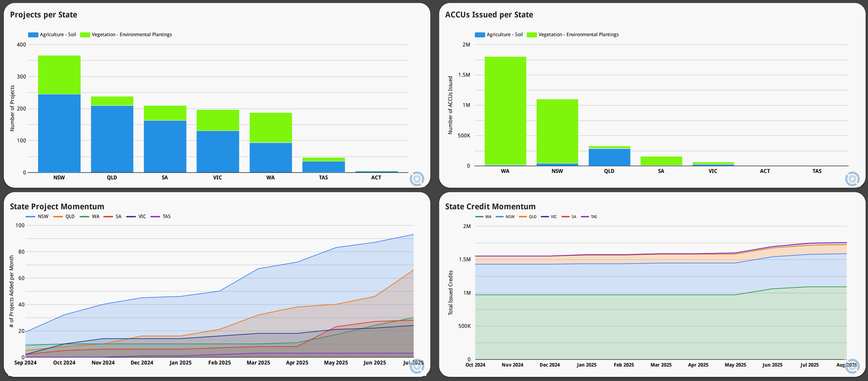
Task: Toggle Vegetation - Environmental Plantings legend in Projects per State
Action: tap(126, 34)
